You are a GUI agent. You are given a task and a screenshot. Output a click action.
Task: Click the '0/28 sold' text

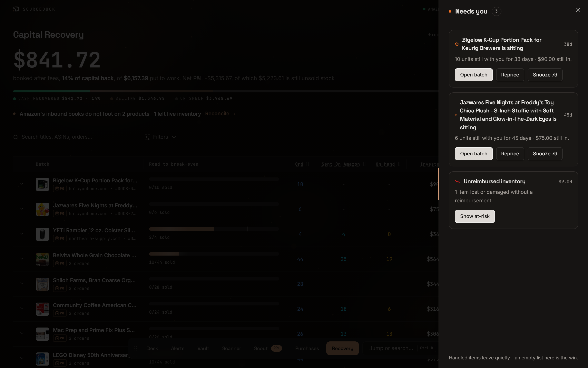pyautogui.click(x=161, y=287)
